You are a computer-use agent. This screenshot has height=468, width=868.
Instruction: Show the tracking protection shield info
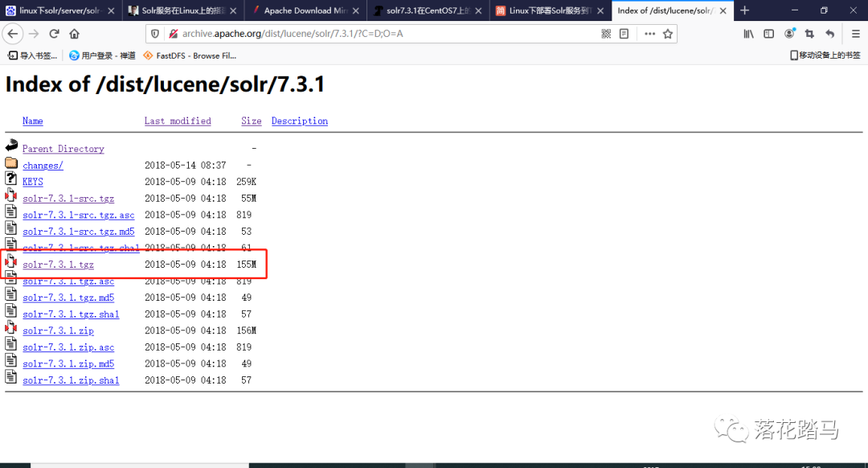coord(155,34)
